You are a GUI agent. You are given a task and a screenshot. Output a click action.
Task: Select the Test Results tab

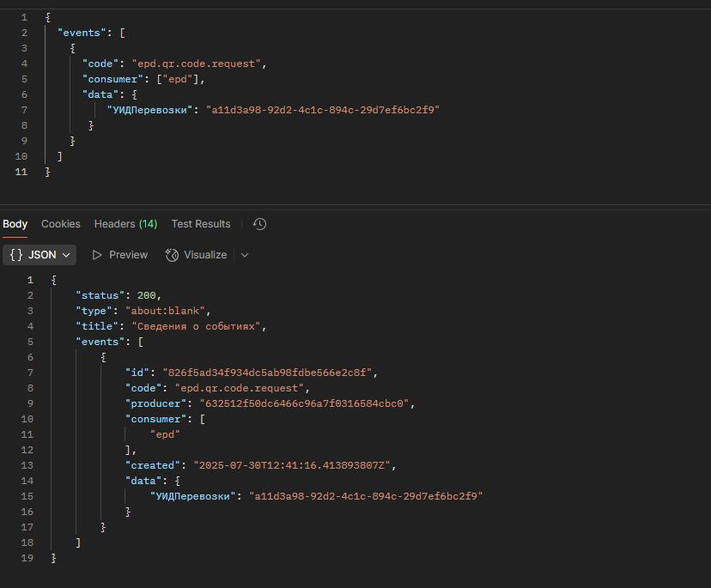tap(201, 224)
